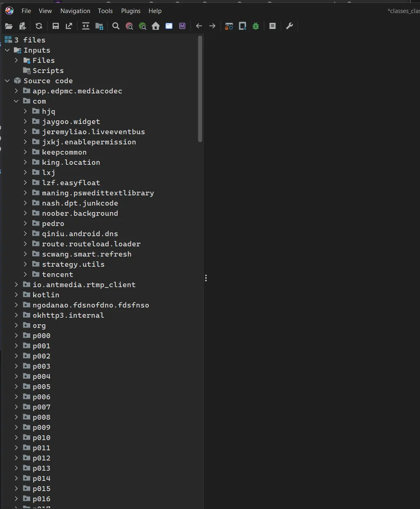Toggle the flatten packages view button
This screenshot has height=509, width=420.
click(x=99, y=26)
